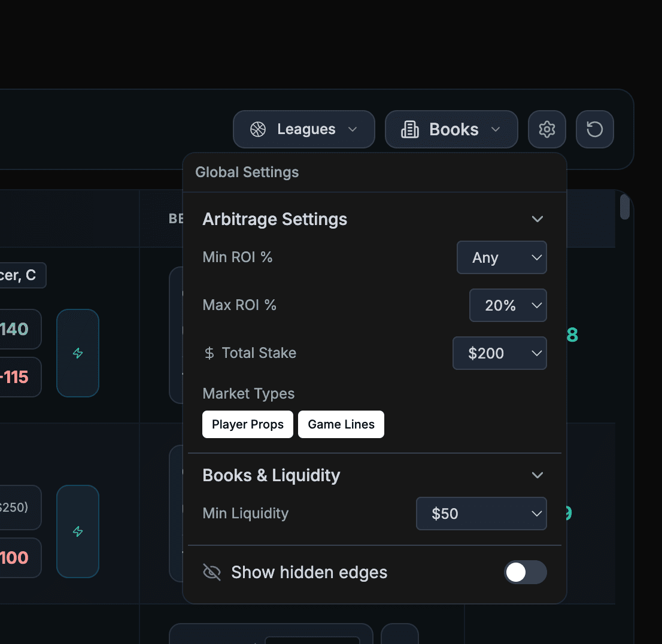662x644 pixels.
Task: Open the settings gear
Action: point(546,129)
